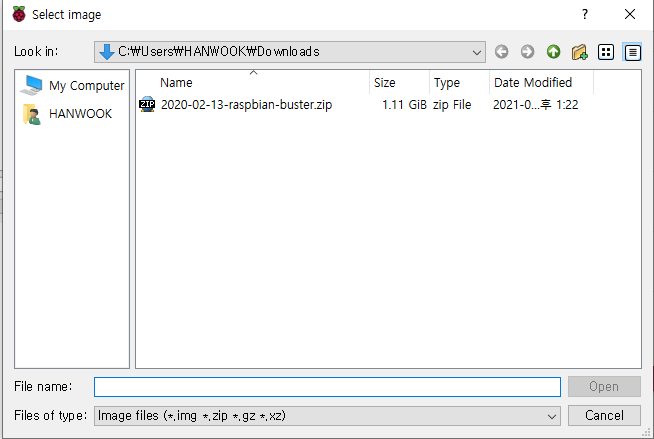Click the Raspberry Pi logo in the title bar

click(x=18, y=14)
